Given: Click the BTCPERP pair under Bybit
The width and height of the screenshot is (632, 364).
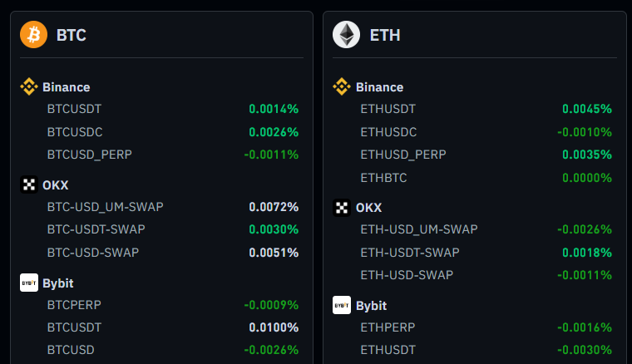Looking at the screenshot, I should click(74, 305).
